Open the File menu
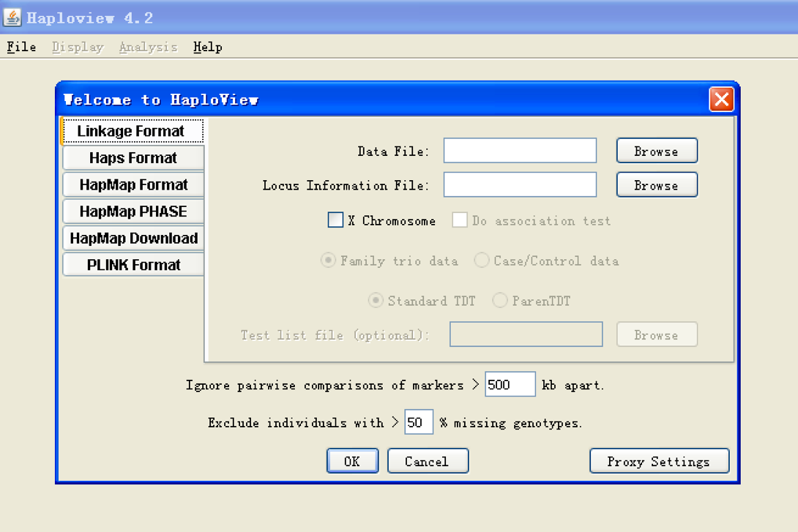 click(x=21, y=47)
